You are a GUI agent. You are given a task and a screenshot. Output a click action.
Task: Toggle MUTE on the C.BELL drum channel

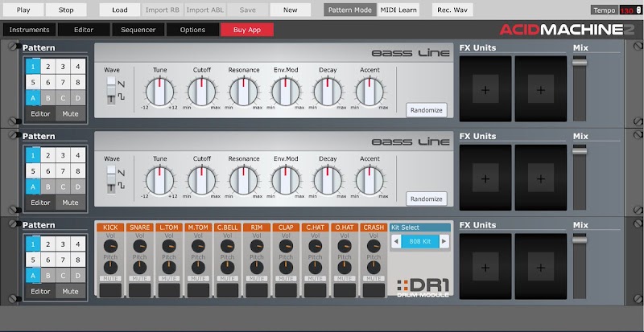[227, 279]
